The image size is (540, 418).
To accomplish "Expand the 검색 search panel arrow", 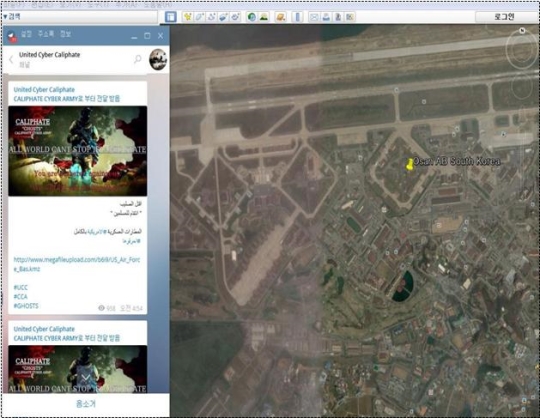I will coord(5,17).
